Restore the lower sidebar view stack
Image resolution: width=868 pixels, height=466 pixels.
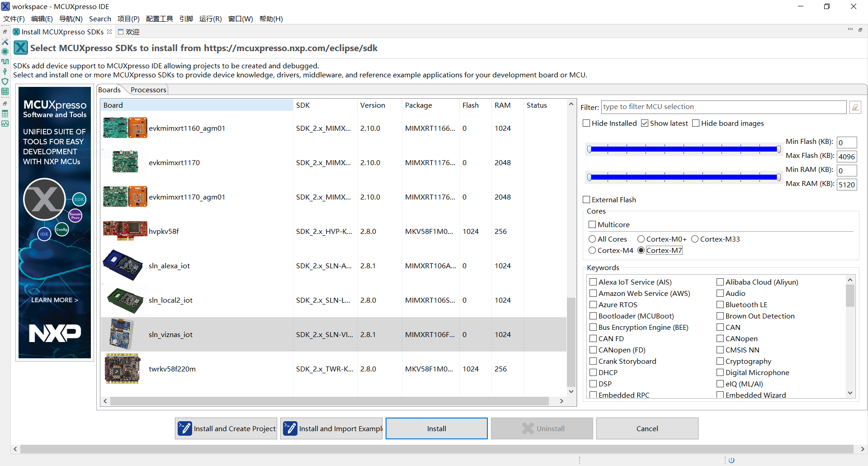click(5, 104)
